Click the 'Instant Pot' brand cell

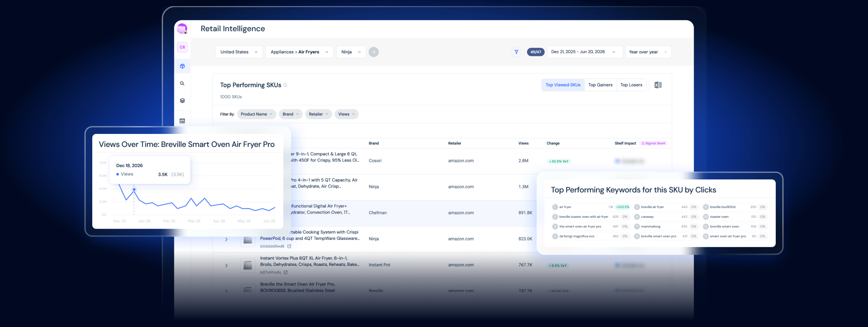point(379,265)
